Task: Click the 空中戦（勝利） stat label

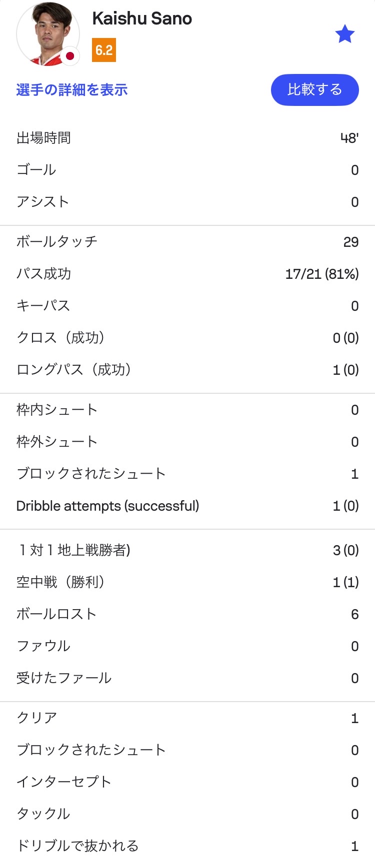Action: click(x=60, y=582)
